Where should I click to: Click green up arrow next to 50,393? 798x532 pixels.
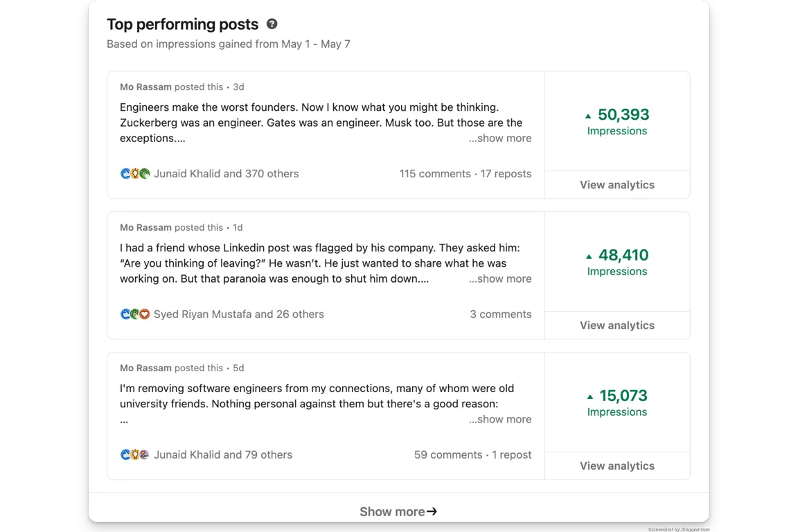(589, 116)
